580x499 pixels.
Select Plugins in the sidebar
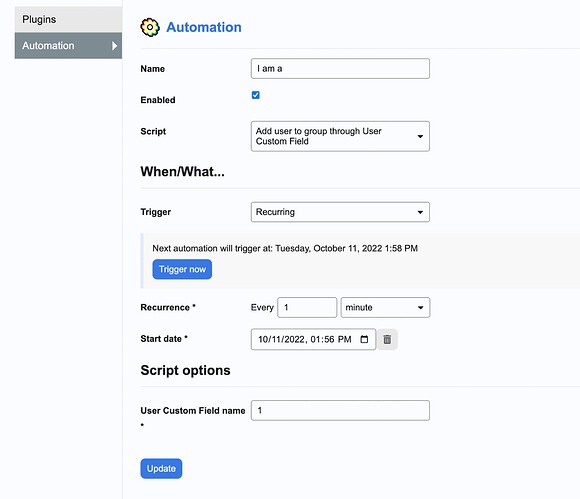(68, 19)
